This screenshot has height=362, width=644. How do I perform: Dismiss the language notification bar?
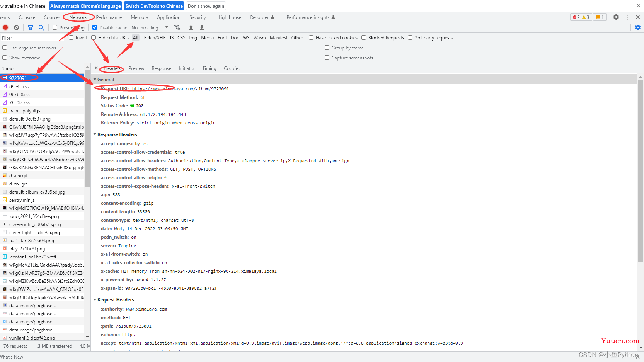[639, 6]
